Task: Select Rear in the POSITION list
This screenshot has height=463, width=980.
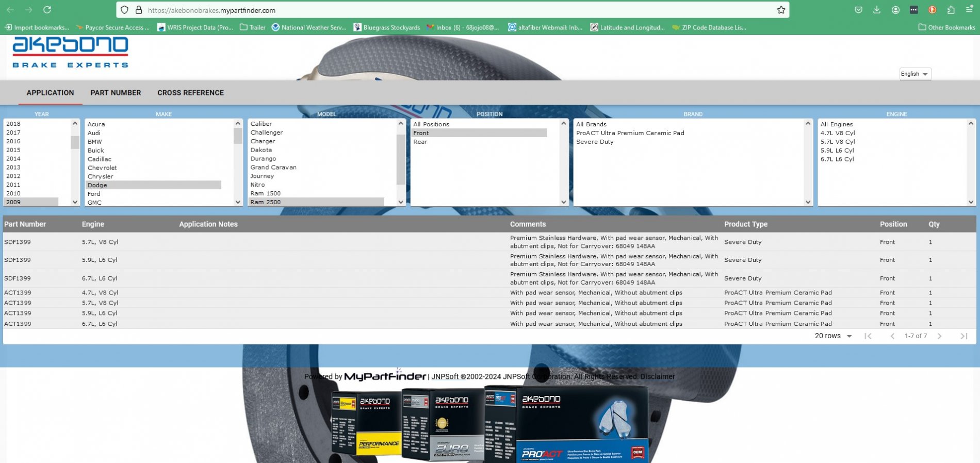Action: tap(480, 142)
